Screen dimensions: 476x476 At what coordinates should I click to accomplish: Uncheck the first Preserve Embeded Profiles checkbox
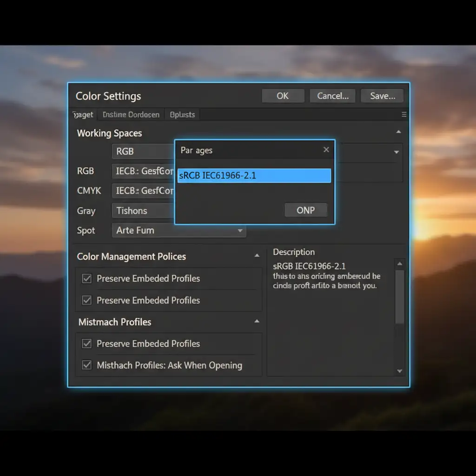point(86,278)
